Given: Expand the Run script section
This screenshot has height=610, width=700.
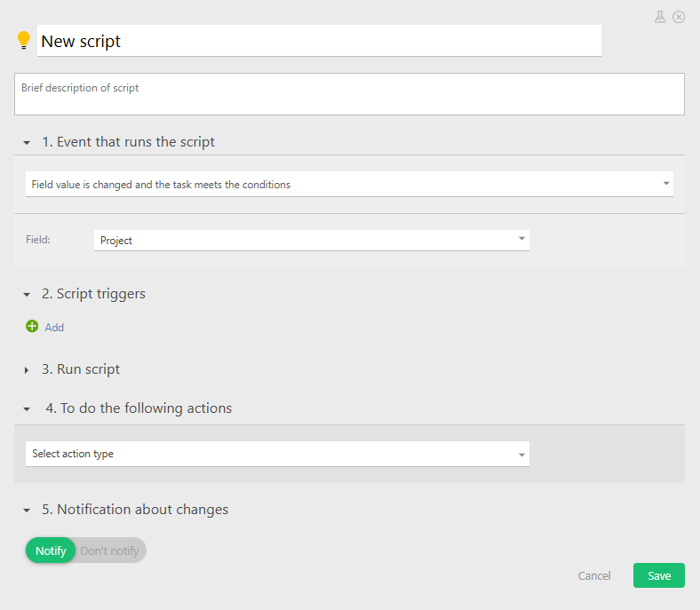Looking at the screenshot, I should pyautogui.click(x=27, y=370).
